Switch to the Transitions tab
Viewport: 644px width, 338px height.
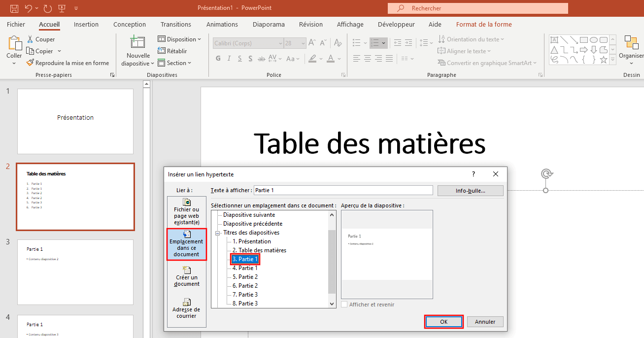[x=176, y=24]
